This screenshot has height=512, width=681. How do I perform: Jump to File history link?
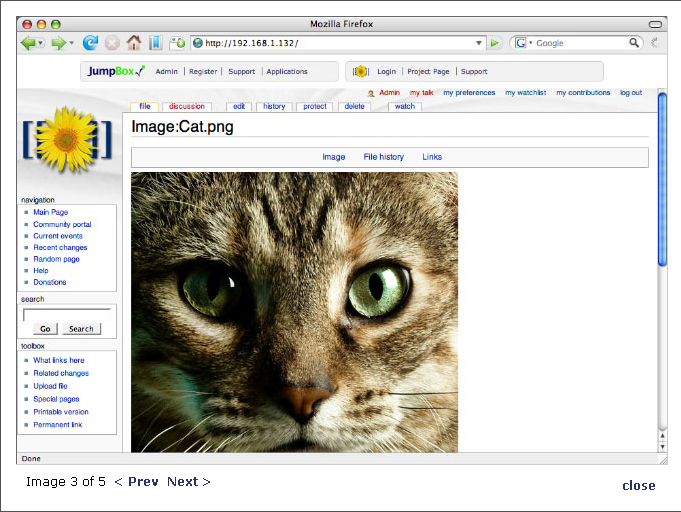383,157
